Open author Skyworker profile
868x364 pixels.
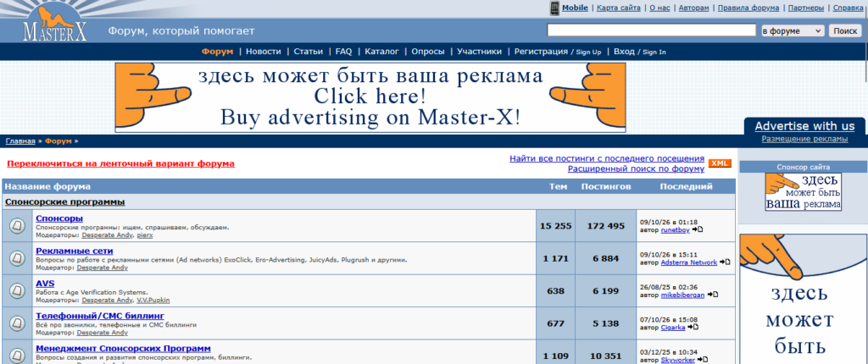coord(677,360)
